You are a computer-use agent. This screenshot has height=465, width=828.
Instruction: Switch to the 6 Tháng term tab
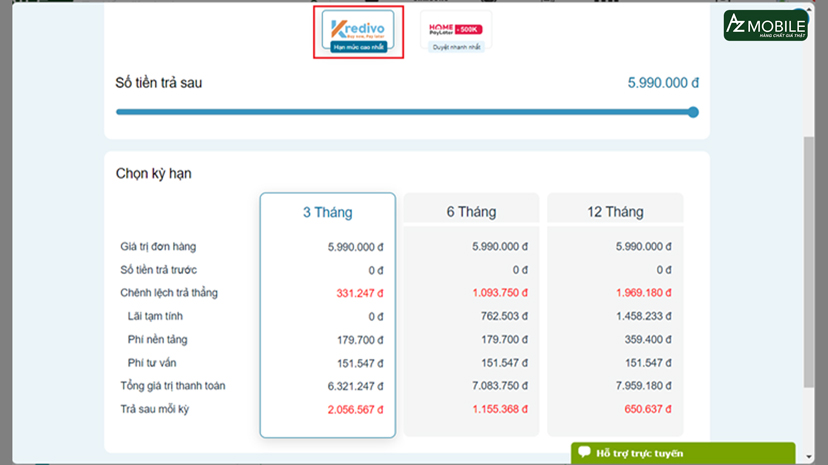tap(471, 212)
